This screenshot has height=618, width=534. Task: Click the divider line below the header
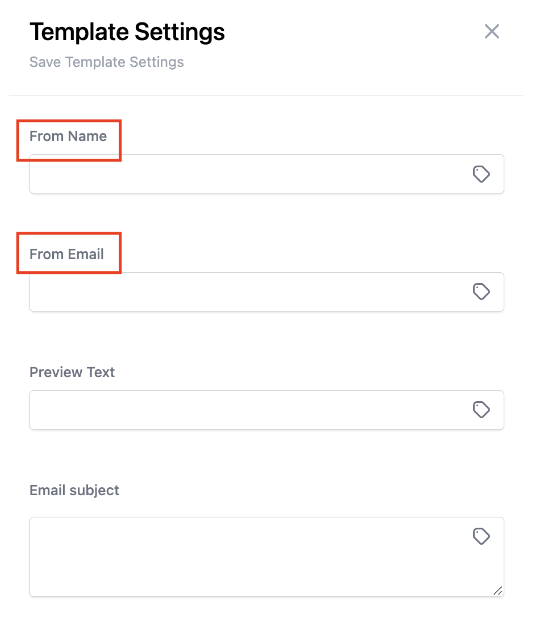[x=266, y=95]
